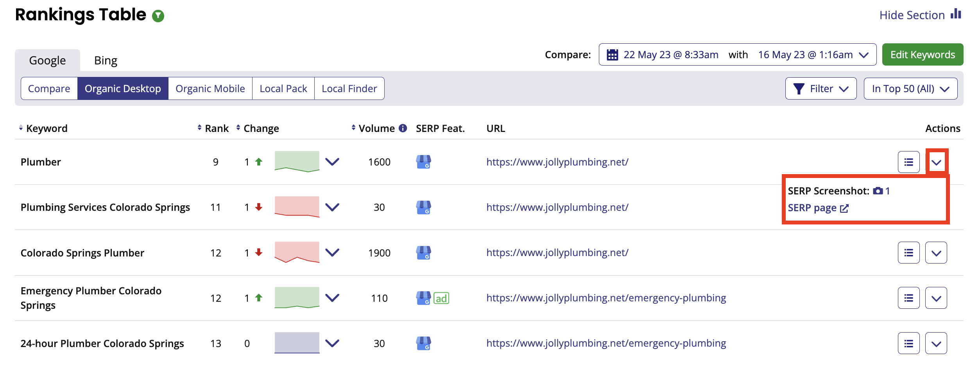Select the Organic Desktop tab

point(123,89)
